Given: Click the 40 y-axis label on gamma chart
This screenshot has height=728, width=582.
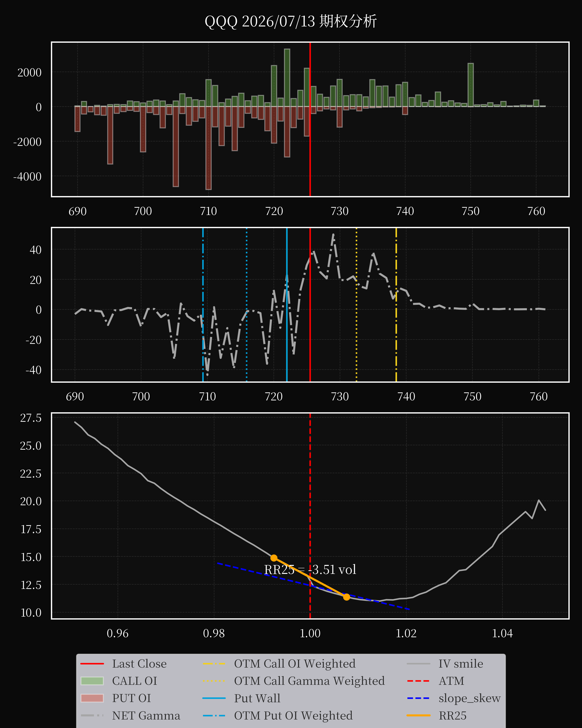Looking at the screenshot, I should (x=36, y=250).
